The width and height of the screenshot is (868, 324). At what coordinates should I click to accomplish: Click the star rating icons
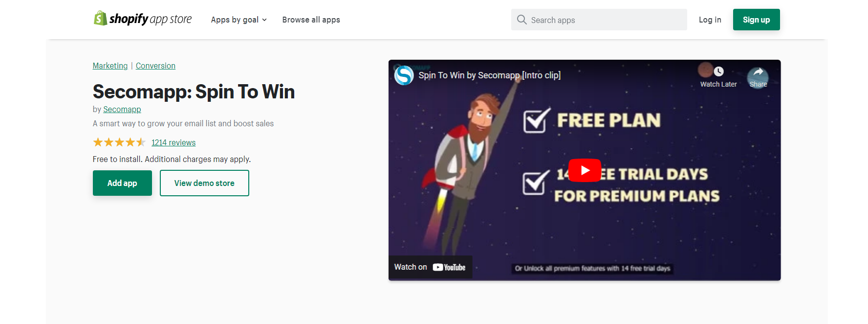coord(119,142)
